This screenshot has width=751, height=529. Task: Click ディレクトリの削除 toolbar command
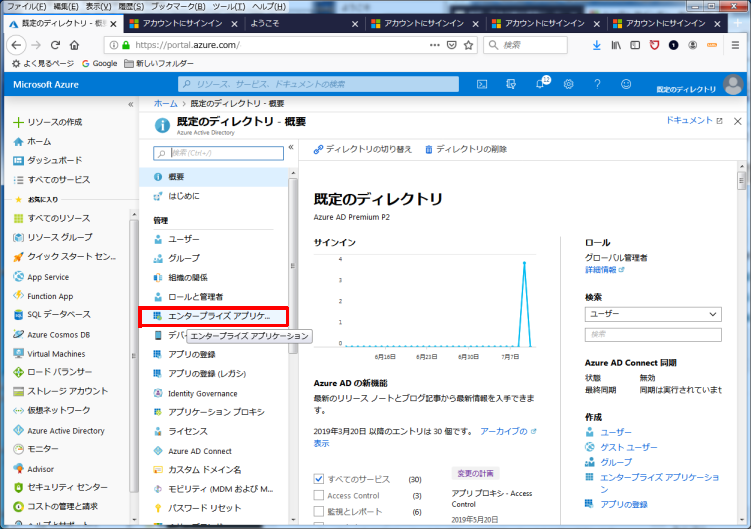466,150
